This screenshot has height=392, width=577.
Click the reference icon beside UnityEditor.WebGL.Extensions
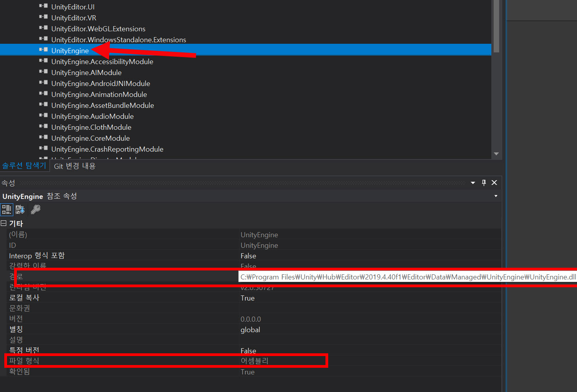[x=43, y=28]
